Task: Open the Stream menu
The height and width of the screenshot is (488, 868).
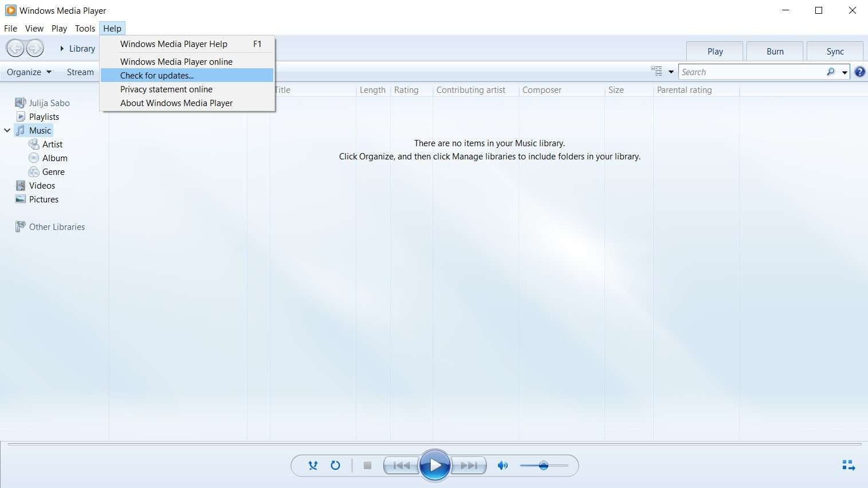Action: point(80,72)
